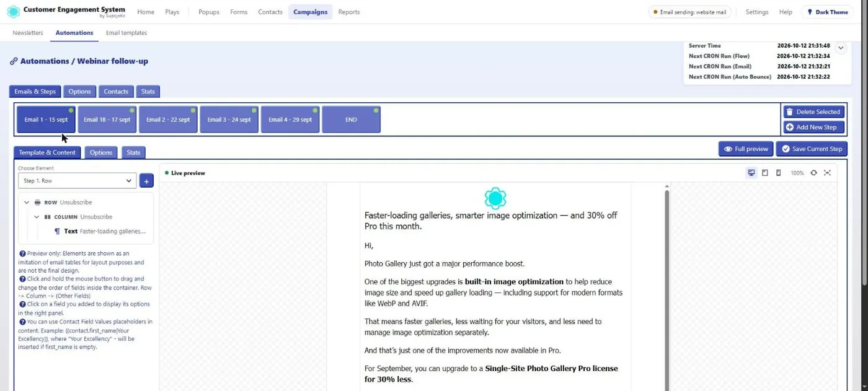Screen dimensions: 868x391
Task: Switch to Email templates tab
Action: [x=126, y=33]
